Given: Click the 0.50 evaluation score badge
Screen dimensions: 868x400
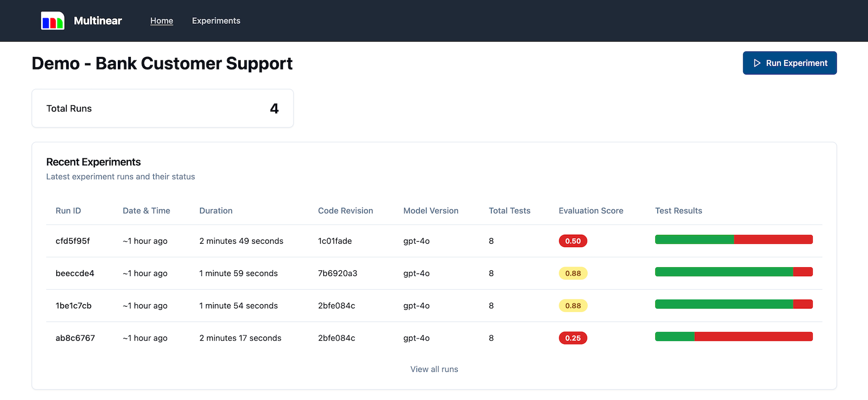Looking at the screenshot, I should (573, 241).
